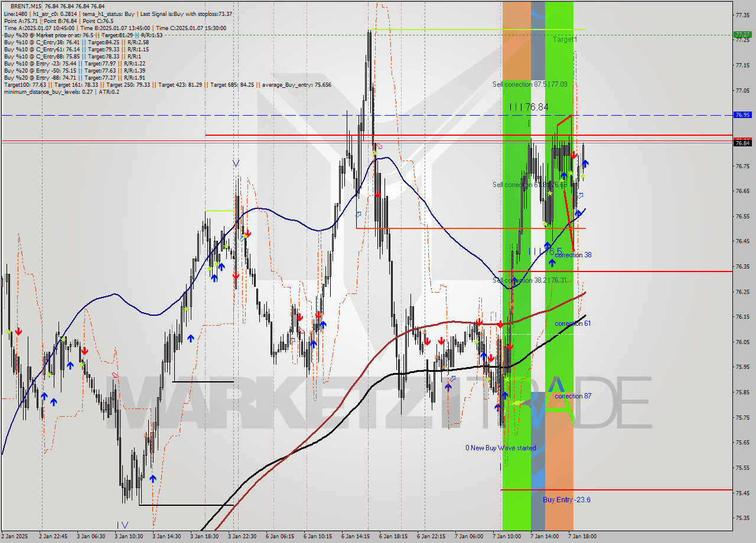Screen dimensions: 756x543
Task: Click the black 76.84 current price tag
Action: coord(742,143)
